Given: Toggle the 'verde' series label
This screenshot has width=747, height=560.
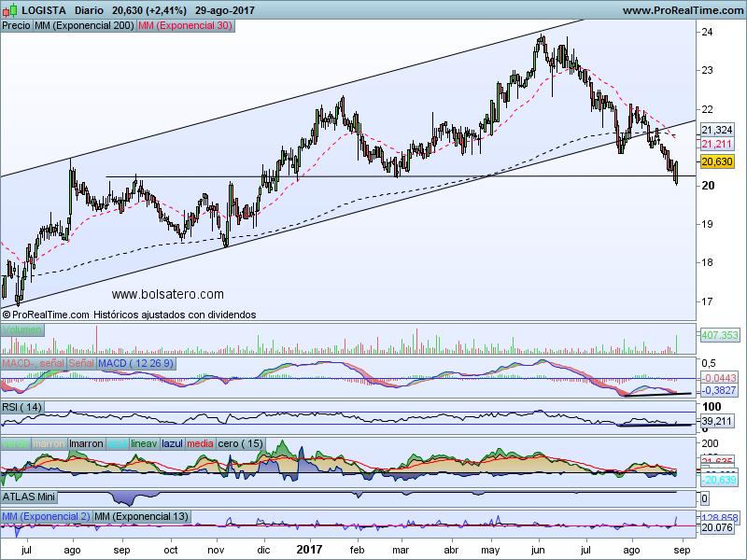Looking at the screenshot, I should coord(16,443).
